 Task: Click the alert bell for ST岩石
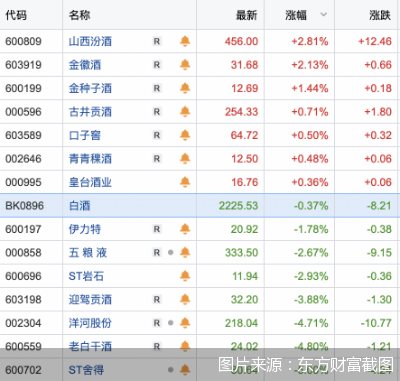coord(185,276)
